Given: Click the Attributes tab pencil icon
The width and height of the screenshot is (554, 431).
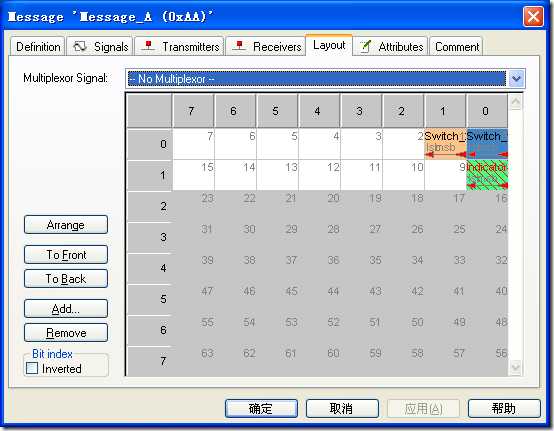Looking at the screenshot, I should point(365,46).
